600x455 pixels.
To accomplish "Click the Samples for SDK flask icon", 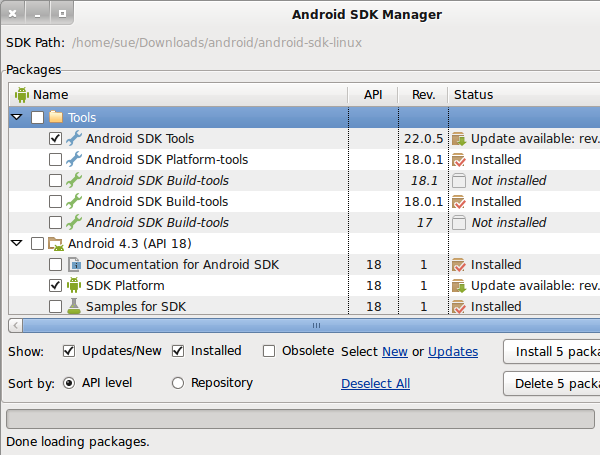I will pyautogui.click(x=74, y=307).
